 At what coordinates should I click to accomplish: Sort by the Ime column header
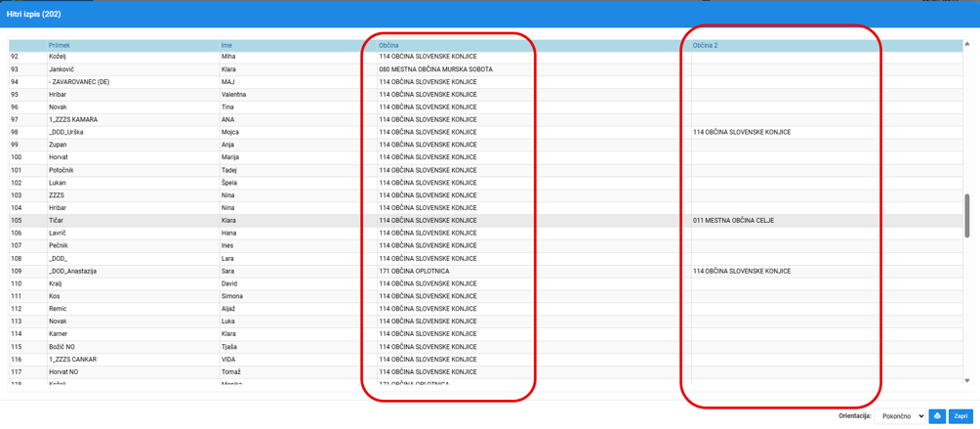click(226, 46)
